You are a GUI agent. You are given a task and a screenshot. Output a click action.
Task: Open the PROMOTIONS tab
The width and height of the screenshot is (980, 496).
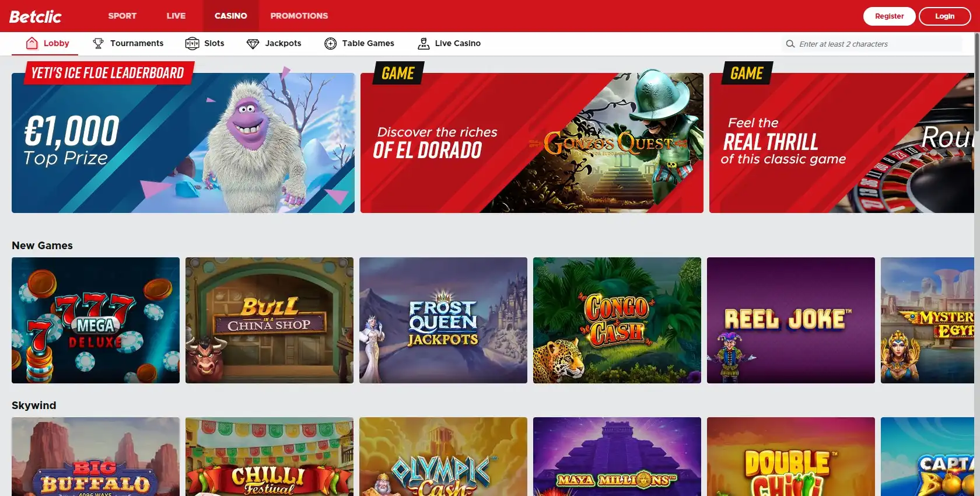299,16
